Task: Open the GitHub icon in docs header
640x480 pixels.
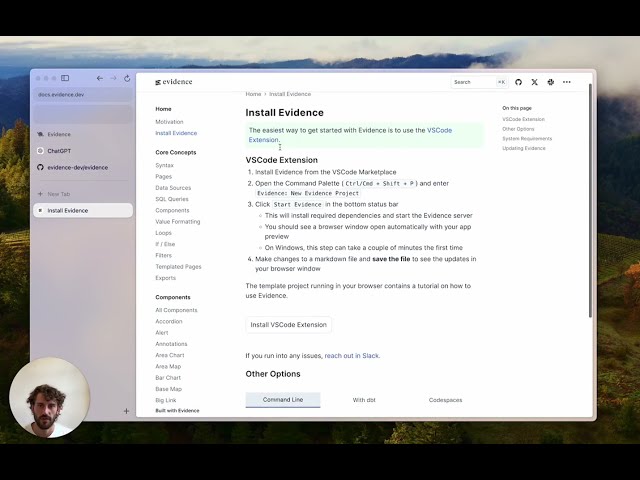Action: 518,82
